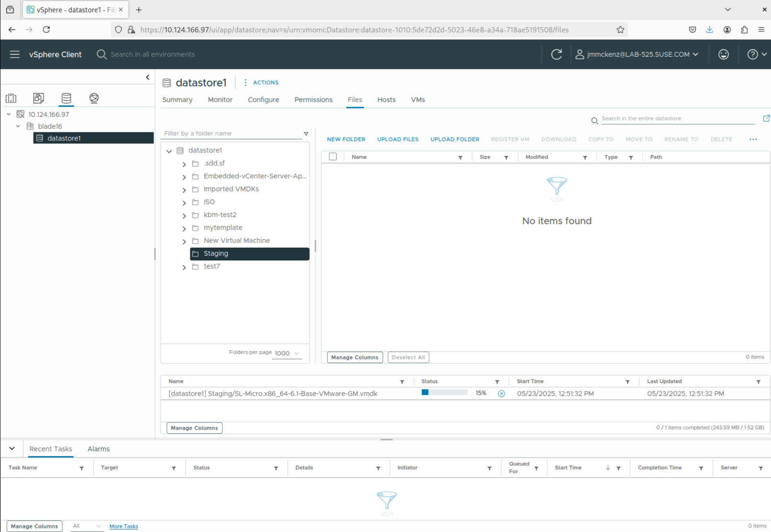Click the vSphere refresh icon
The width and height of the screenshot is (771, 532).
click(556, 54)
